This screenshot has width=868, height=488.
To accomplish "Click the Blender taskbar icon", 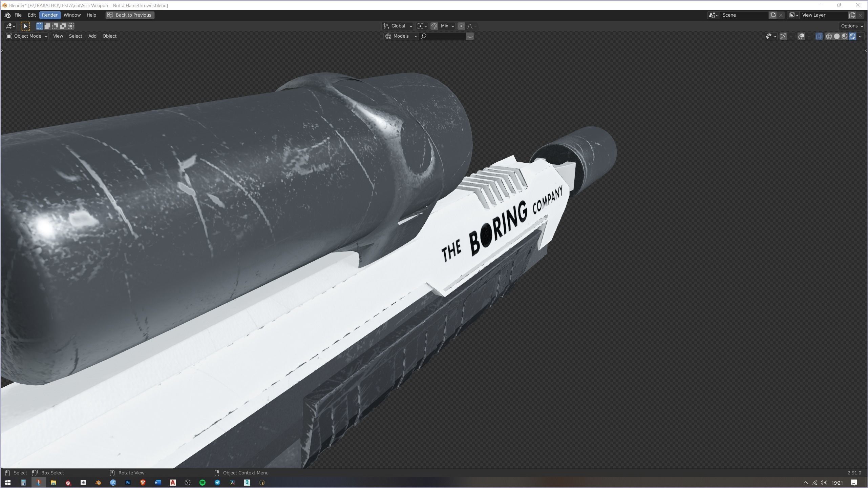I will (98, 483).
